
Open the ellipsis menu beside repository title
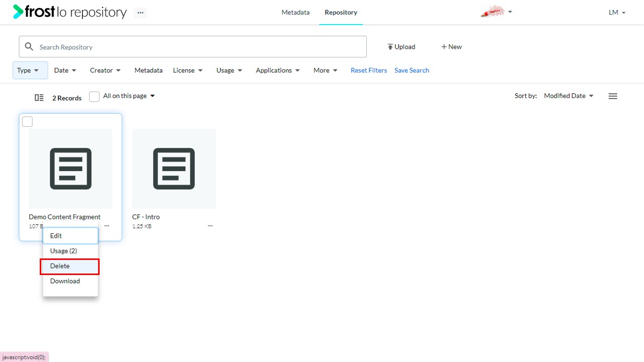(x=140, y=13)
